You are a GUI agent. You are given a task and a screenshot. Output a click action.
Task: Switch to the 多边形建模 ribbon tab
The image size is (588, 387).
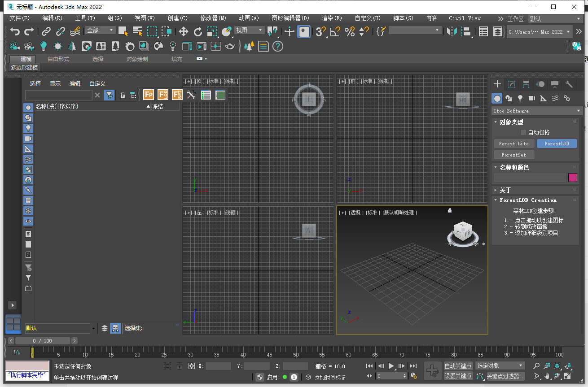pyautogui.click(x=23, y=68)
